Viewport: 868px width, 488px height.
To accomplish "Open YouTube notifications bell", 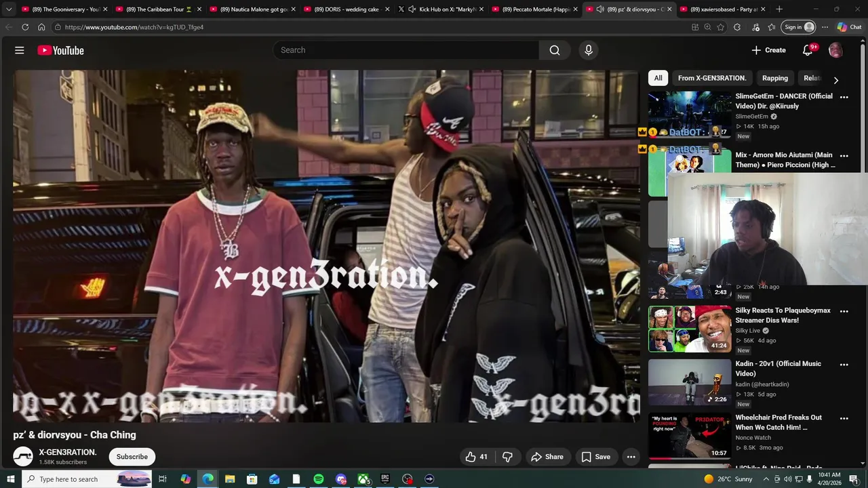I will click(808, 50).
